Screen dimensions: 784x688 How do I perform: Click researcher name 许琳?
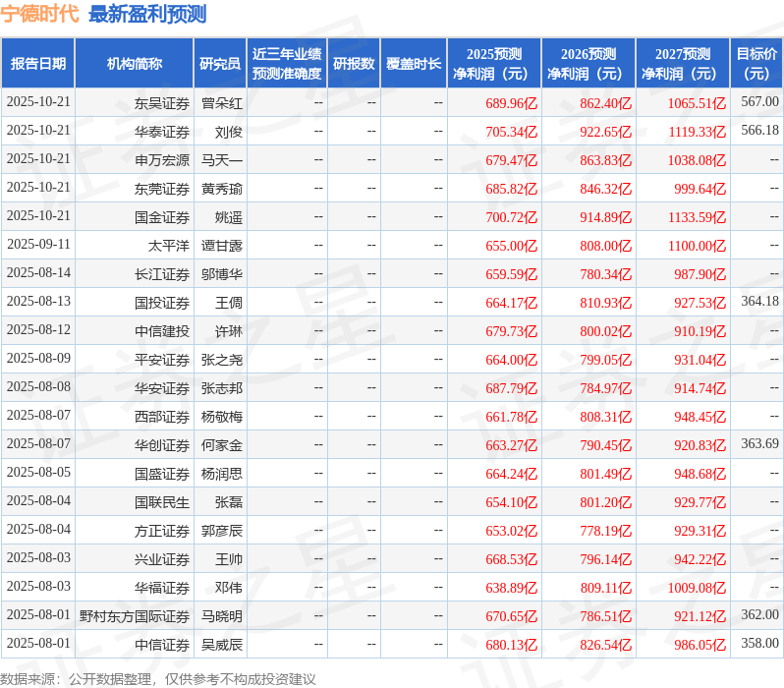(x=229, y=332)
